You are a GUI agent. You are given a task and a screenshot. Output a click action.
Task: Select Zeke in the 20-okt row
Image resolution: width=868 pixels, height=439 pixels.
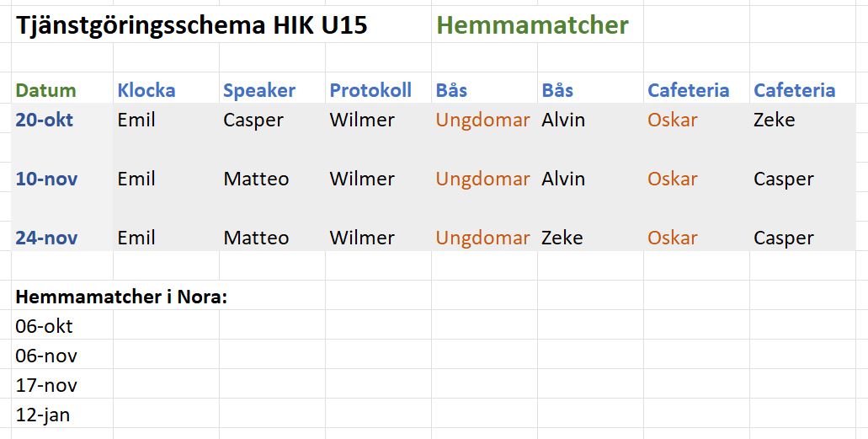775,120
